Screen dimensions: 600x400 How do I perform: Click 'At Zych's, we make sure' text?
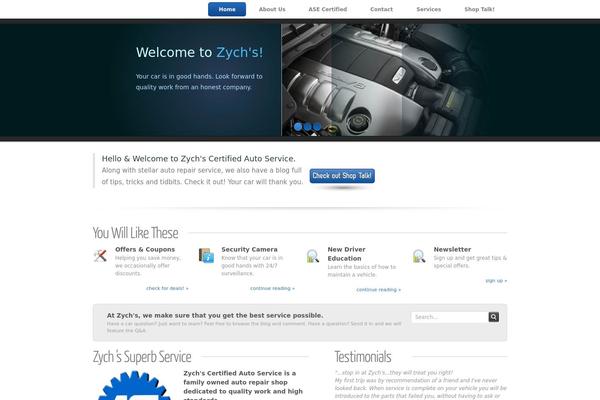pos(215,315)
